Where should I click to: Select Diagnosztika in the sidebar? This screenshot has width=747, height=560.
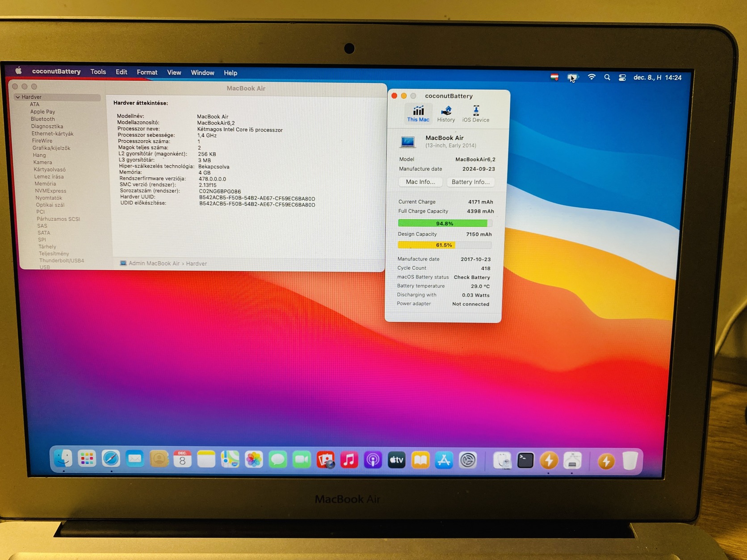tap(47, 126)
